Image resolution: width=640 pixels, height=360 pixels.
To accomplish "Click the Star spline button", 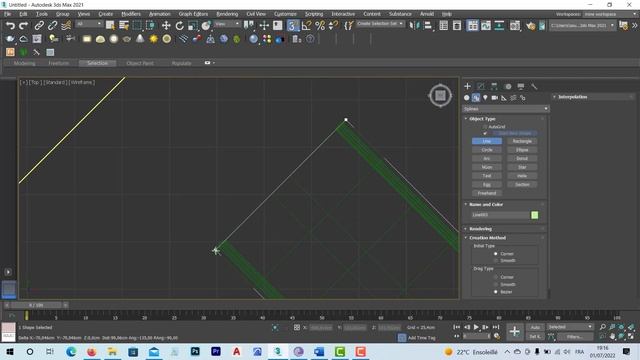I will click(522, 167).
